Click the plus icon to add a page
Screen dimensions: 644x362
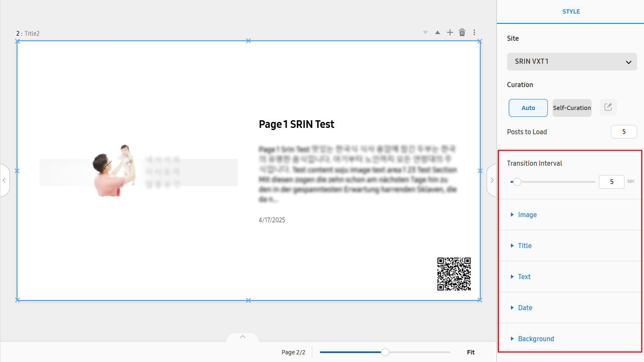[x=450, y=32]
